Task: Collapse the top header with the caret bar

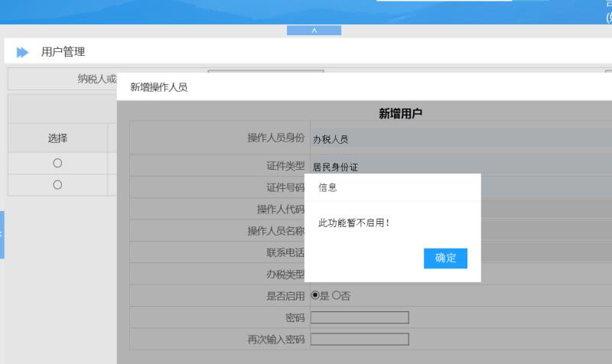Action: point(314,31)
